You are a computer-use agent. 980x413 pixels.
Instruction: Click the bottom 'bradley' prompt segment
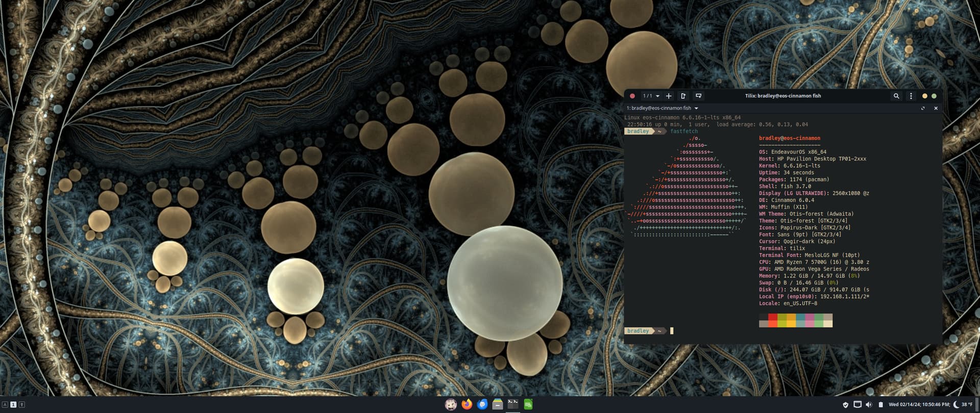(x=638, y=331)
